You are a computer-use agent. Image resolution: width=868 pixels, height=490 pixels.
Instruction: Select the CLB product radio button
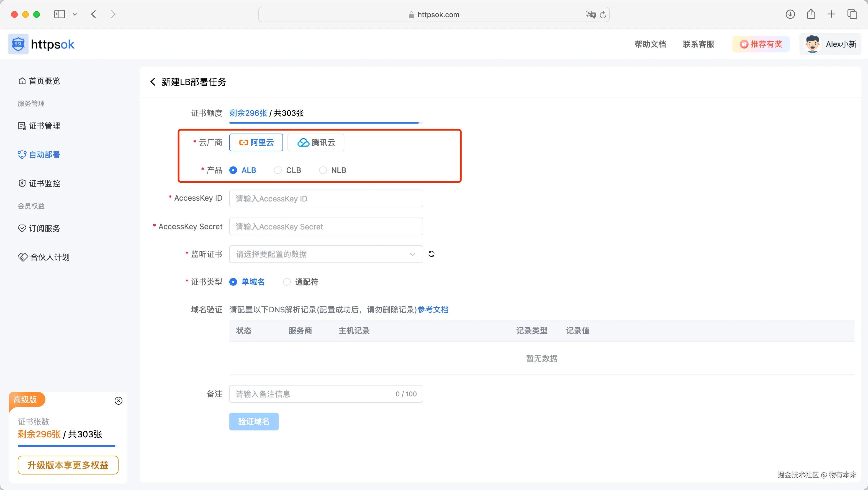[x=278, y=170]
